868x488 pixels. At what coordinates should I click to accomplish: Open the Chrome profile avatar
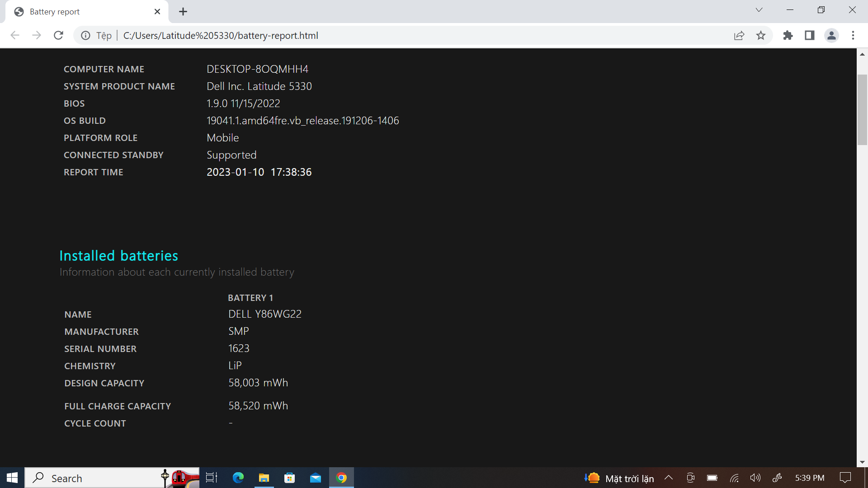(831, 35)
